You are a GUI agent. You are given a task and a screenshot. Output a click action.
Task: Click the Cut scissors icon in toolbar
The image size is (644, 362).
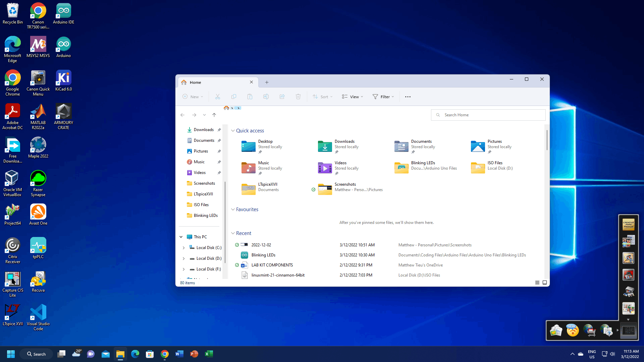point(218,97)
